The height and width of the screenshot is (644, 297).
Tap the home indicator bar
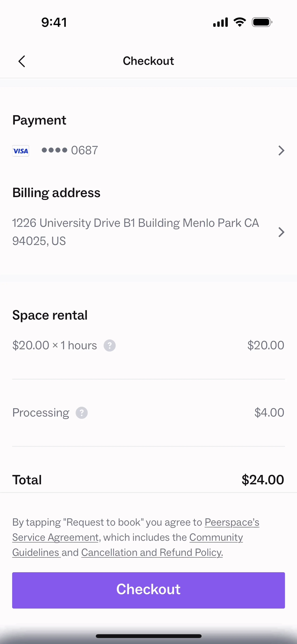coord(148,636)
